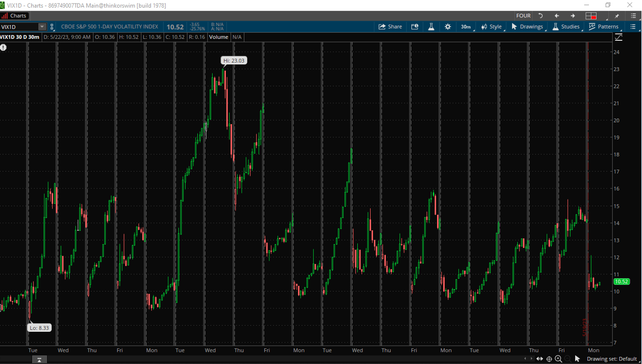Open the Share menu
Screen dimensions: 642x364
click(390, 27)
